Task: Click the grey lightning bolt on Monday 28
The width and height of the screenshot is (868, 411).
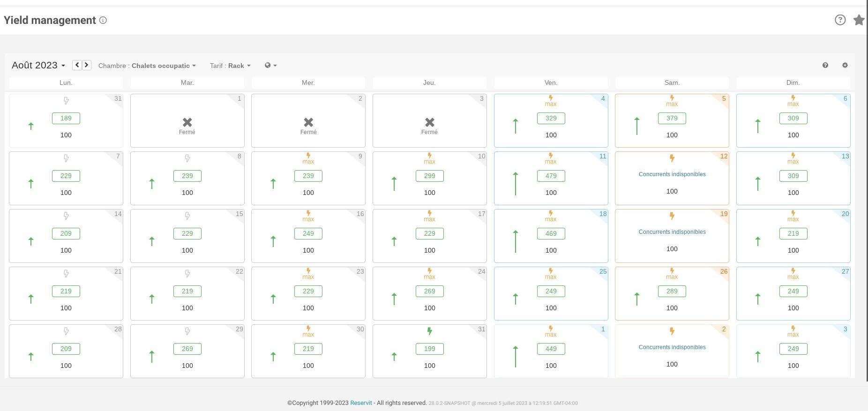Action: pos(66,331)
